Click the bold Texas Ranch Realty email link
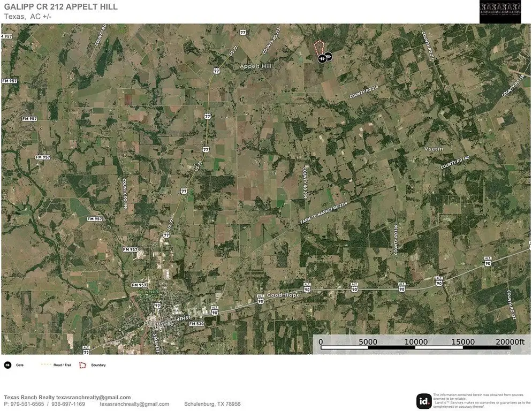The image size is (532, 411). (94, 397)
